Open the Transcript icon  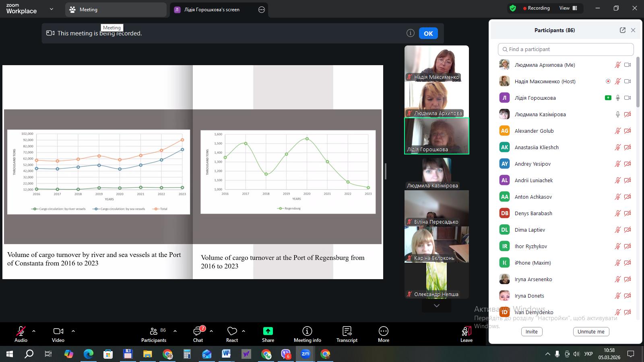pos(347,331)
